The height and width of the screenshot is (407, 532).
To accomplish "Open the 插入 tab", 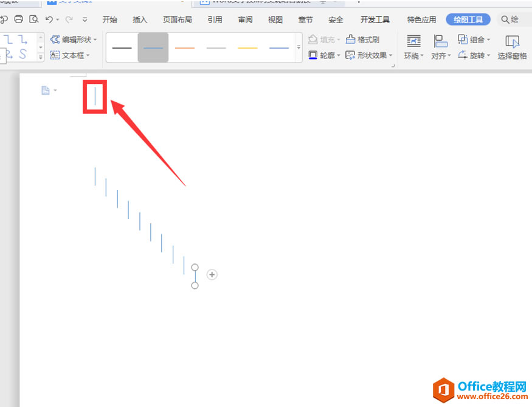I will point(140,19).
